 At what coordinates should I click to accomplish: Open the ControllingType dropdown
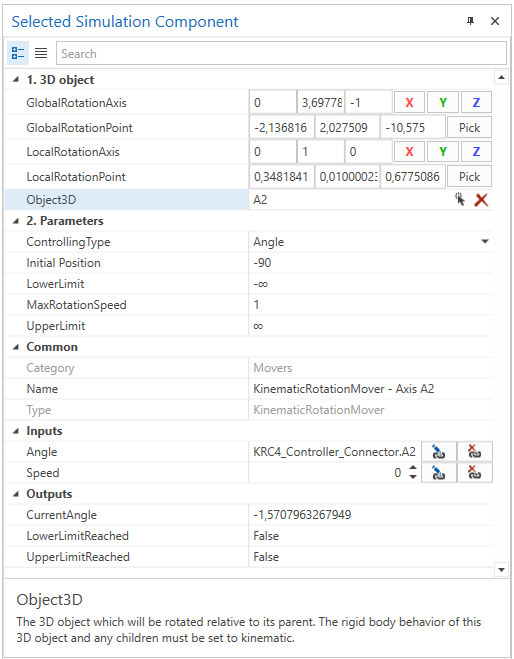pos(485,242)
